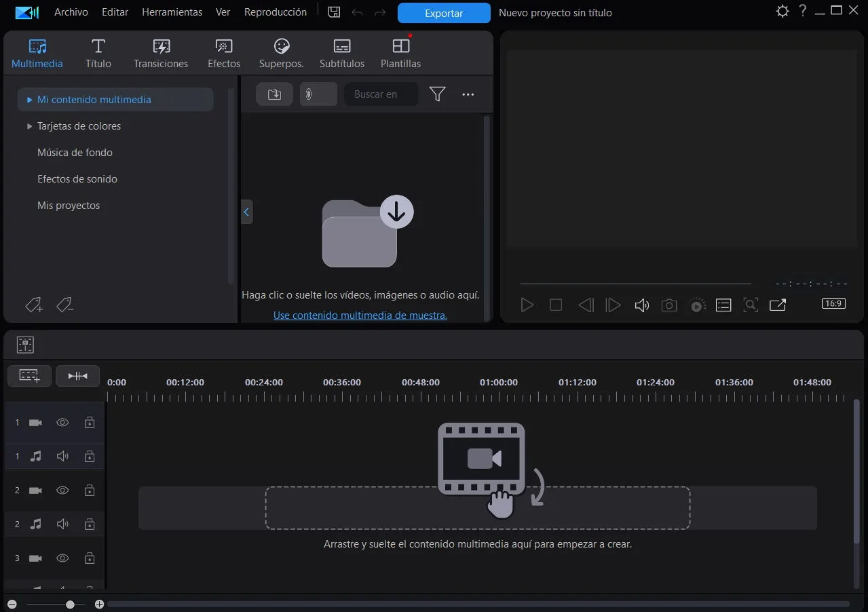868x612 pixels.
Task: Click the Buscar en search field
Action: point(381,94)
